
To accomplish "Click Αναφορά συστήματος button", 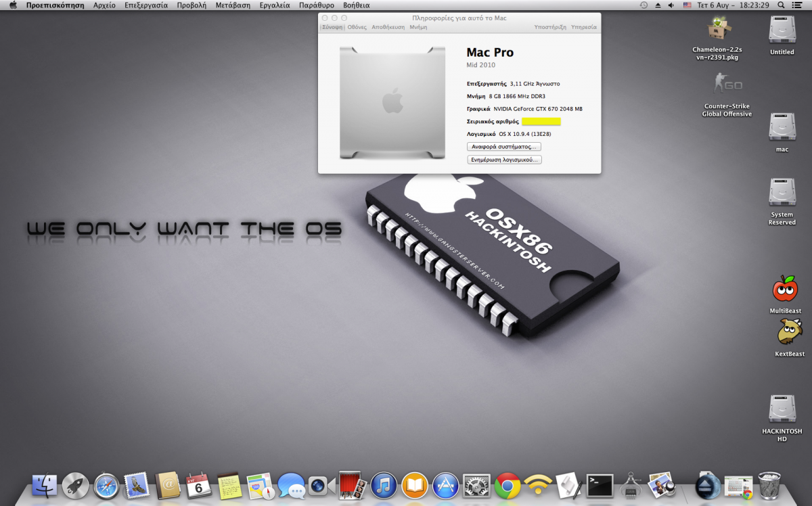I will (x=504, y=146).
